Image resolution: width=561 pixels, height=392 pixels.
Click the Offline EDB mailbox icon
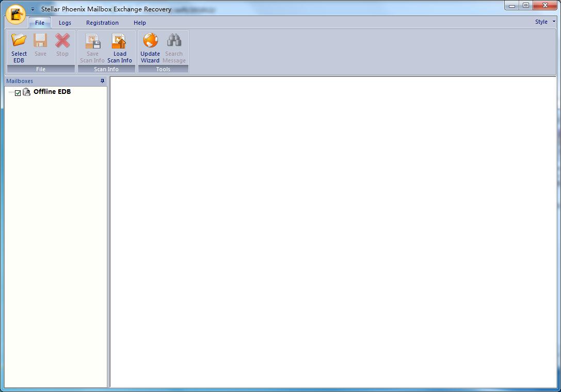point(26,92)
